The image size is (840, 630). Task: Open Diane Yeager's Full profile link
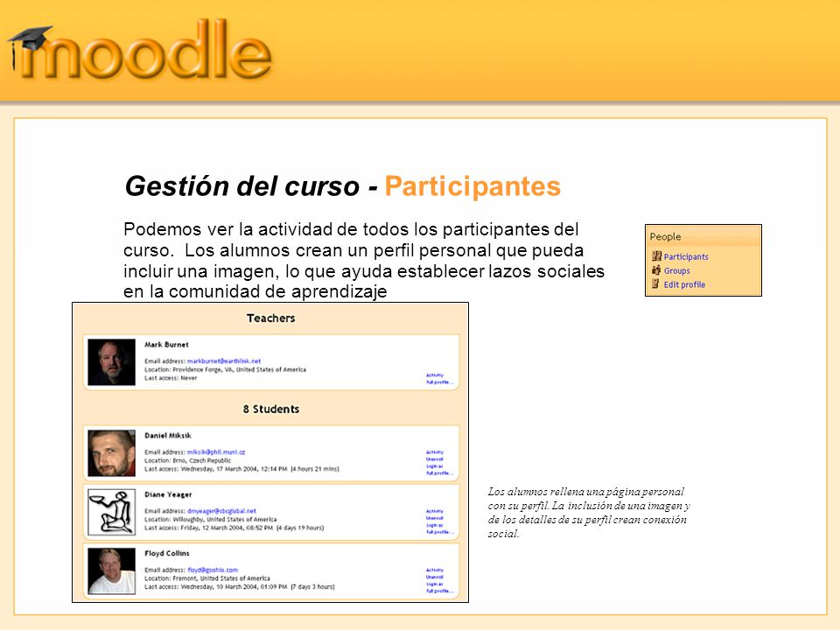(x=440, y=532)
